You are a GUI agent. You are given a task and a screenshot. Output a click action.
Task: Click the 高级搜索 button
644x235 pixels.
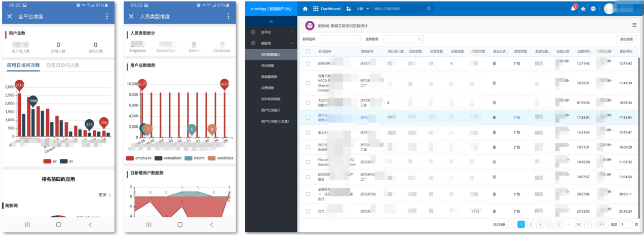tap(626, 39)
